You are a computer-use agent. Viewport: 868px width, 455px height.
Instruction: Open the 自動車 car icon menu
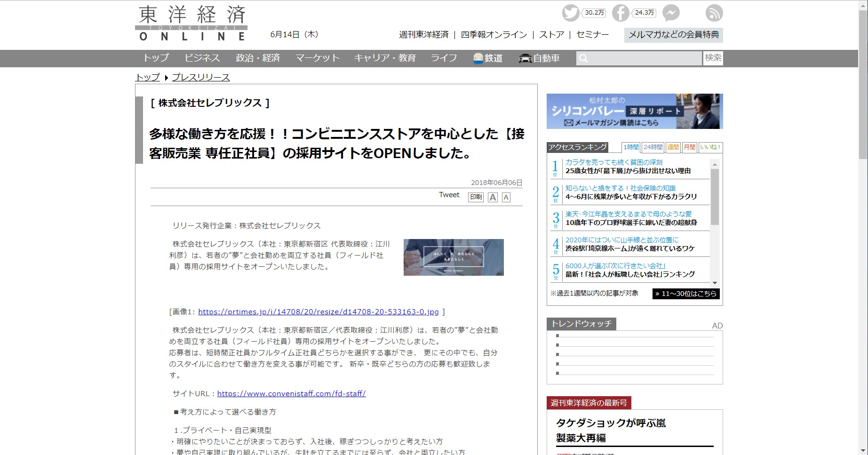click(539, 58)
